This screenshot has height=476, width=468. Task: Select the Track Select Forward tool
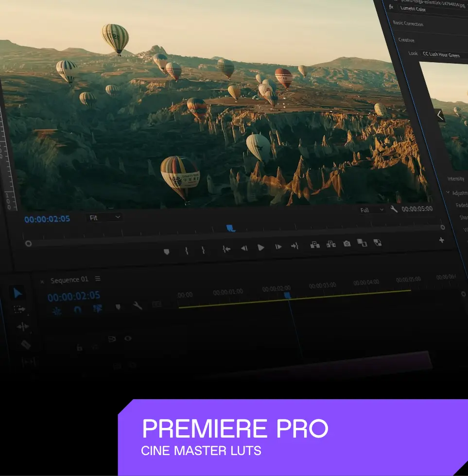[19, 309]
